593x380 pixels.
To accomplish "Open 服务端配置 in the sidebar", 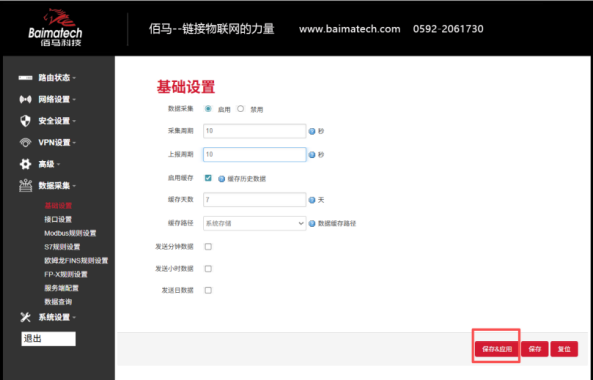I will tap(61, 288).
